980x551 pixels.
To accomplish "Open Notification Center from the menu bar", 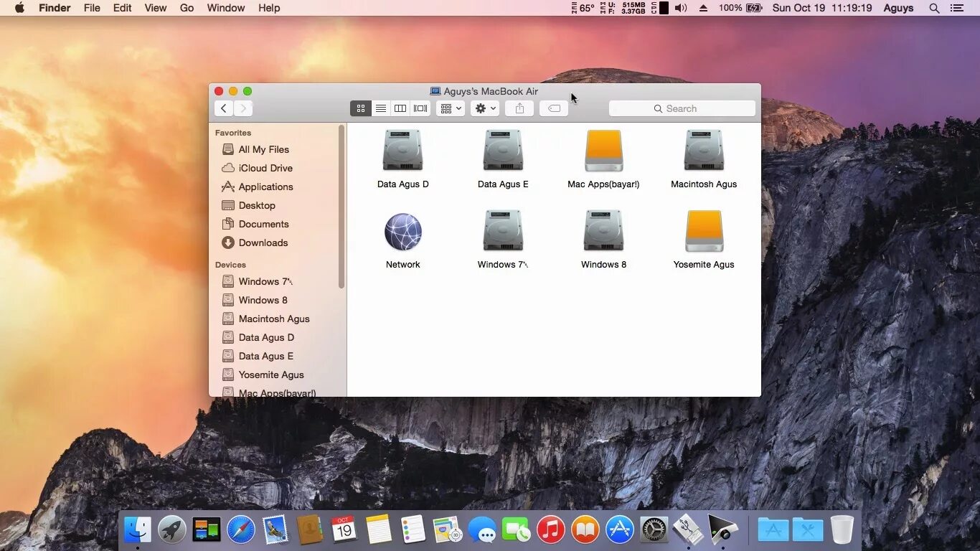I will (x=956, y=8).
